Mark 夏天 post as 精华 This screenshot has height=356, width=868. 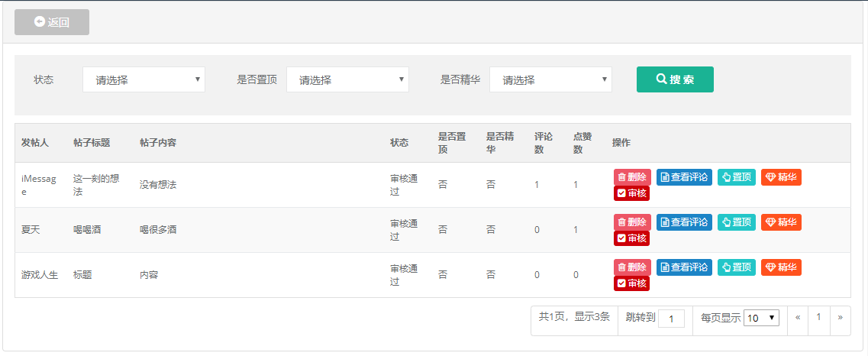(x=781, y=222)
